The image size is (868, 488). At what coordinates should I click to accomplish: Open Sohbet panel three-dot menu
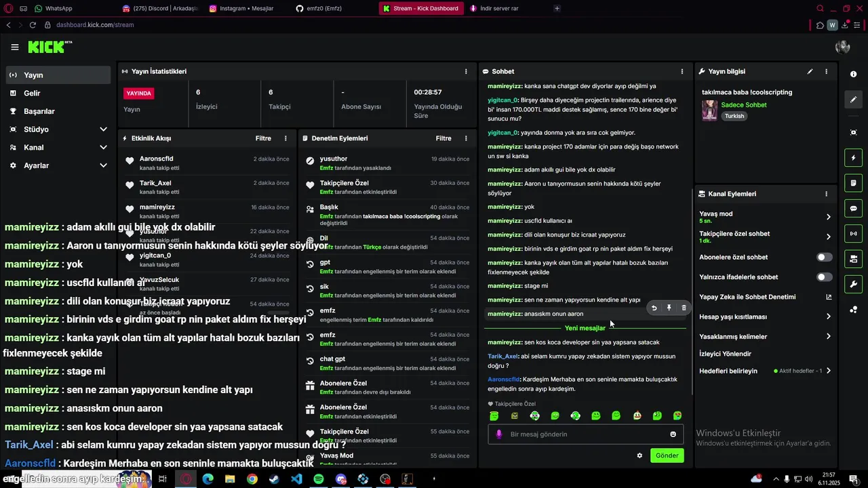point(682,71)
